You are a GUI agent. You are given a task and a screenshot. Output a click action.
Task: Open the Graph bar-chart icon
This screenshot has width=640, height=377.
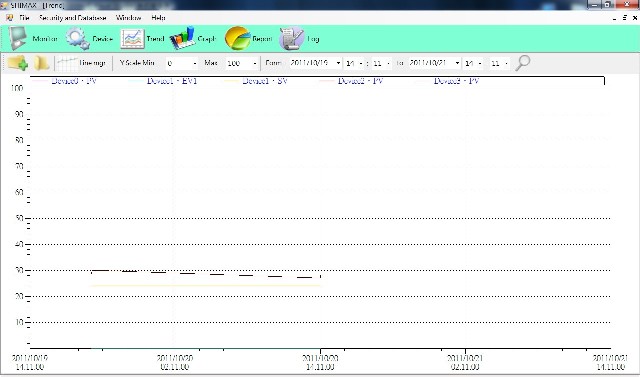tap(182, 38)
